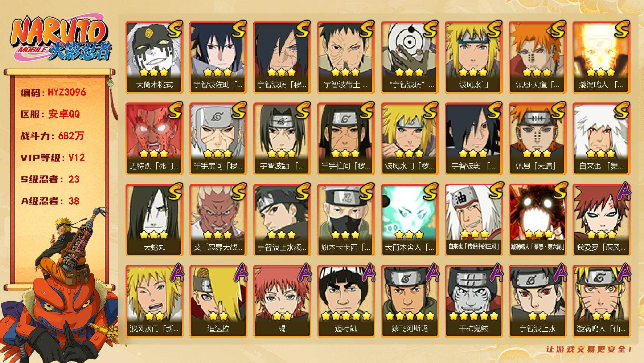Open the 大蛇丸 character card

154,220
